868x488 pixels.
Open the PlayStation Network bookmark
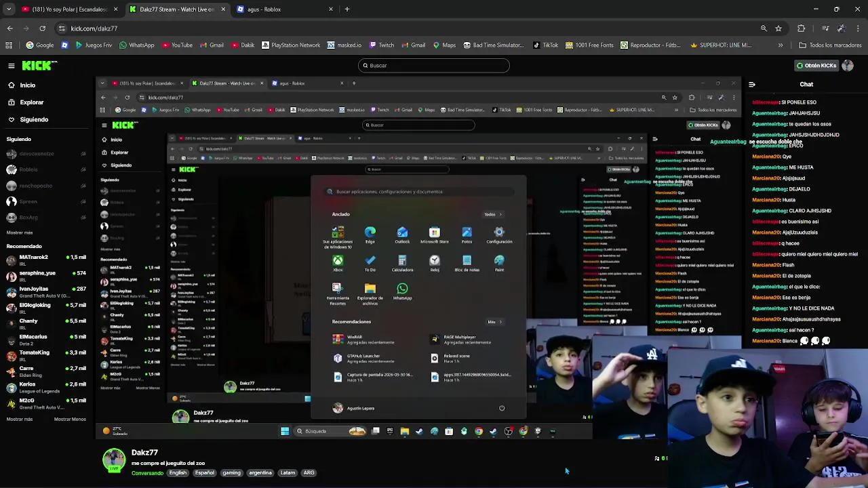pyautogui.click(x=290, y=45)
